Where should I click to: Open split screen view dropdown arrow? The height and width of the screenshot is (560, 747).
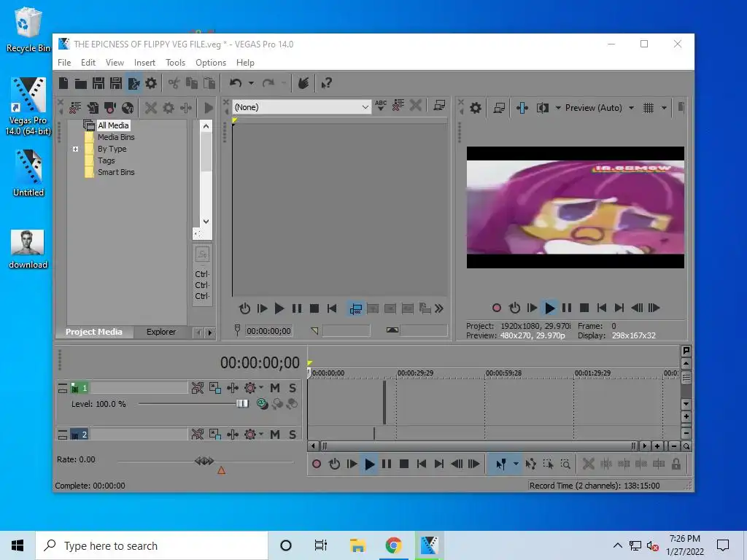pos(558,108)
